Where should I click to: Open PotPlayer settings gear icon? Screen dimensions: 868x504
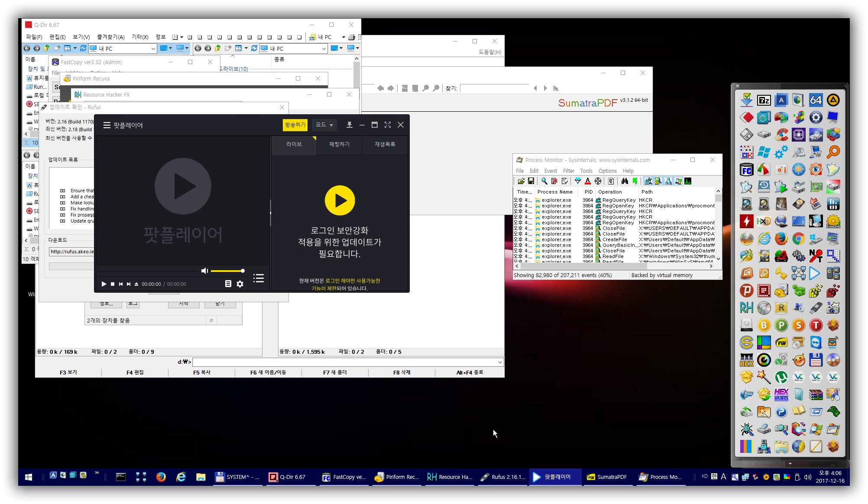(x=240, y=284)
